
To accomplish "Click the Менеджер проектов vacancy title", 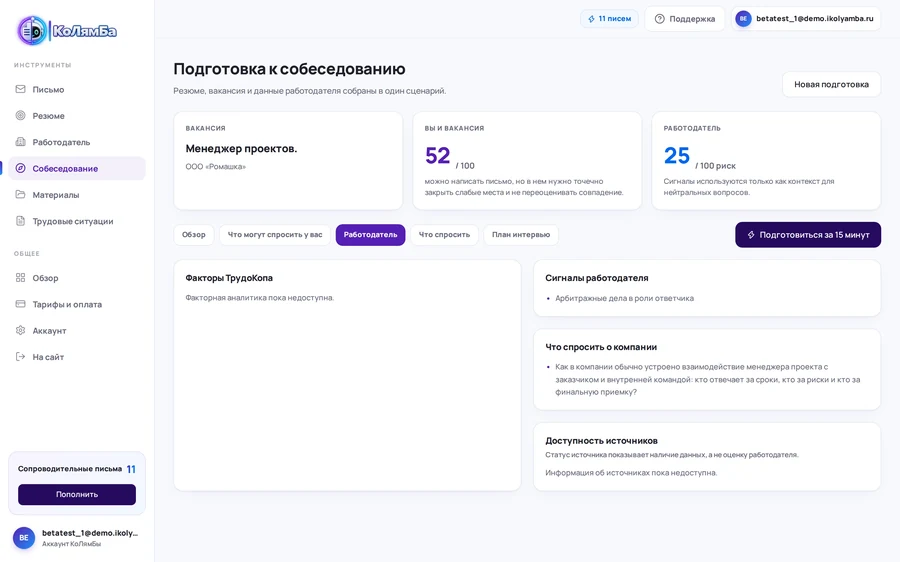I will (x=241, y=149).
